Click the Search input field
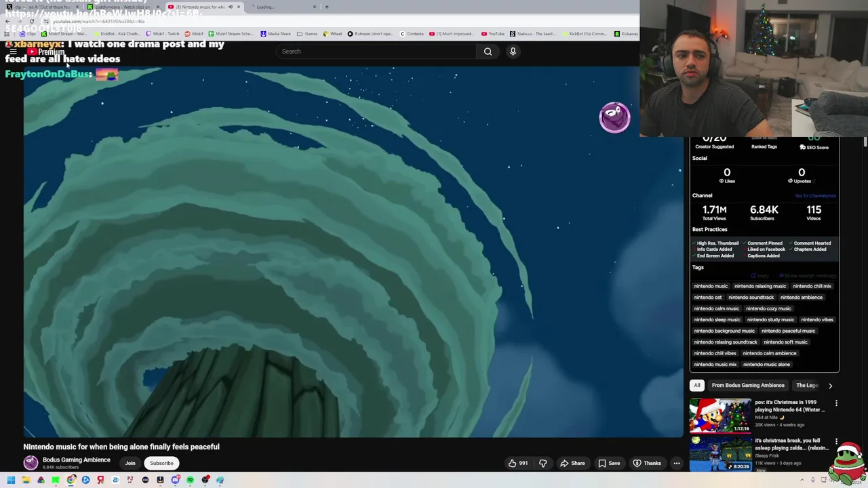This screenshot has width=868, height=488. pos(376,52)
